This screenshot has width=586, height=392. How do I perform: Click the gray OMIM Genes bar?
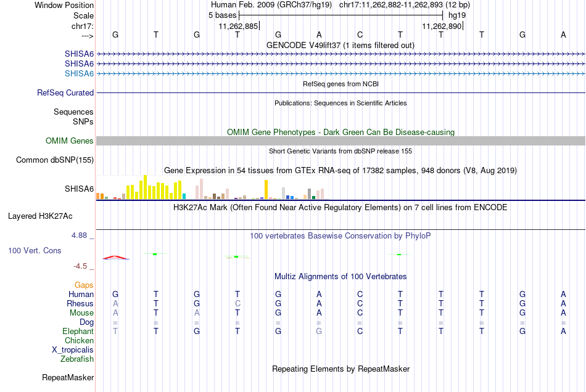340,141
